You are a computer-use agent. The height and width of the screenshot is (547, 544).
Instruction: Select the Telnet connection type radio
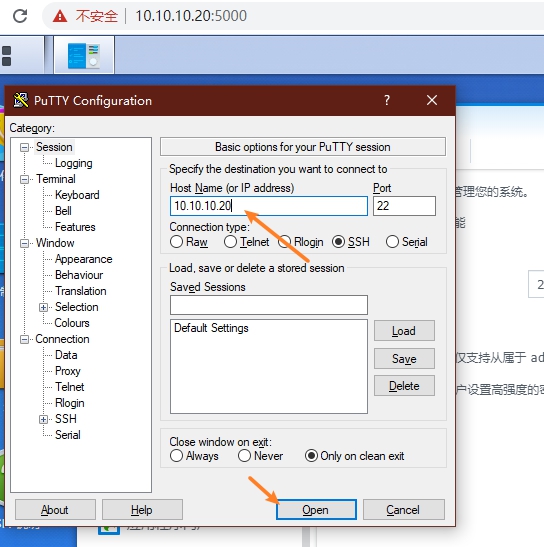(x=231, y=242)
